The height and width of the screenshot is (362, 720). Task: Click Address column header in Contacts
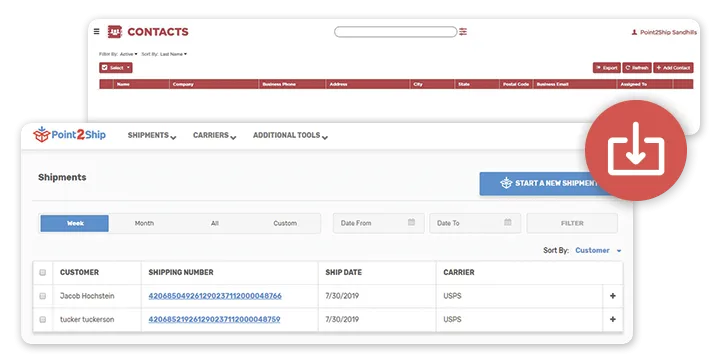coord(338,84)
